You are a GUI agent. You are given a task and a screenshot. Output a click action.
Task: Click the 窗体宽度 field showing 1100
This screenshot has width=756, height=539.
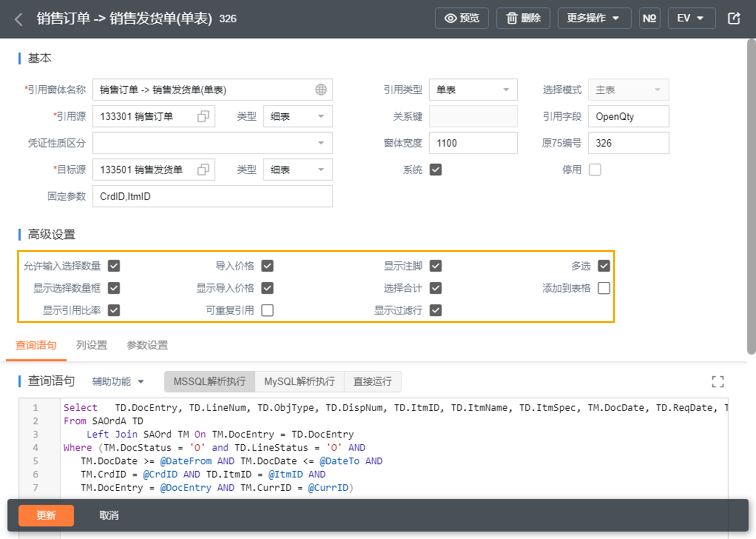click(473, 143)
